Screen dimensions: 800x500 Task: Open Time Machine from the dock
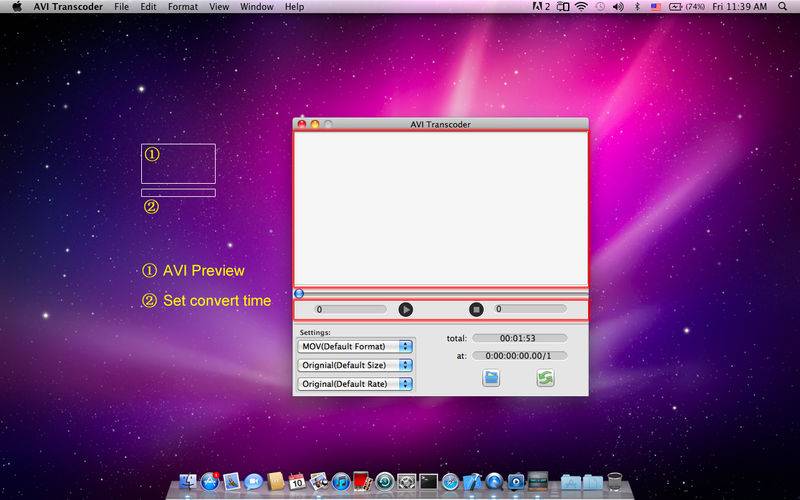[385, 481]
